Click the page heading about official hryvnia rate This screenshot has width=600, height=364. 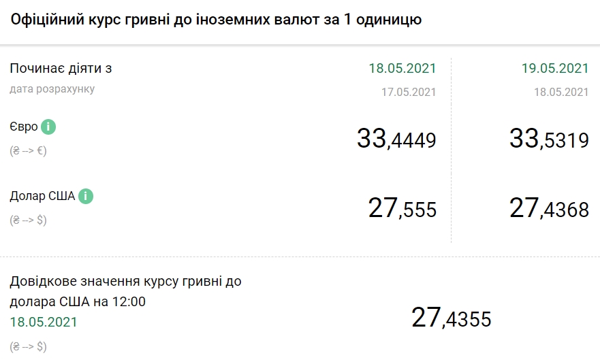pos(216,20)
